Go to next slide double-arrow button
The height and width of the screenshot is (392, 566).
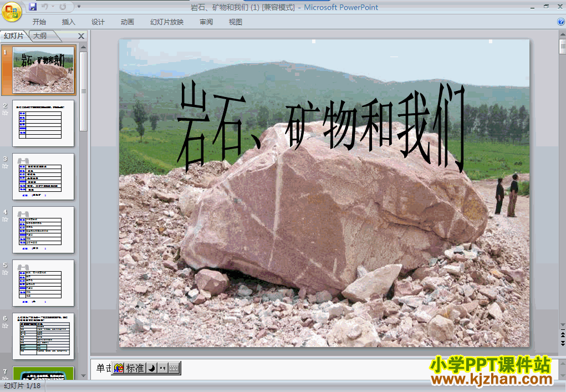click(562, 343)
